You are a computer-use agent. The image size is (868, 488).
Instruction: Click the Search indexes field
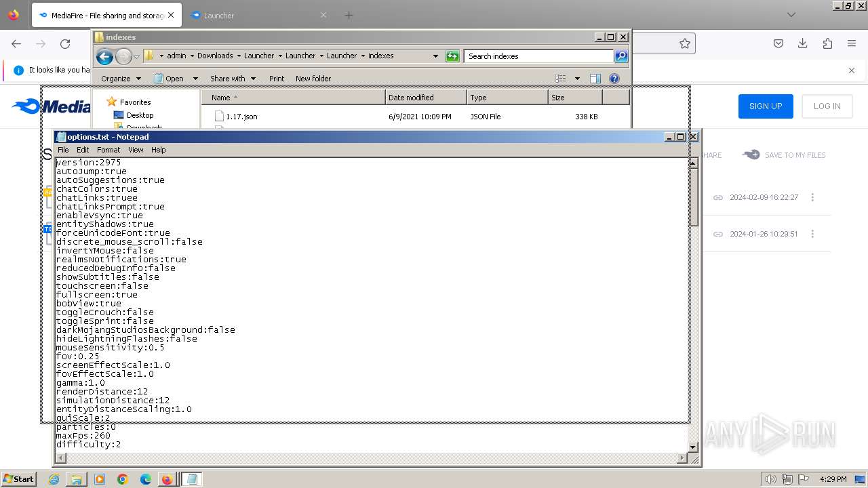[x=539, y=56]
